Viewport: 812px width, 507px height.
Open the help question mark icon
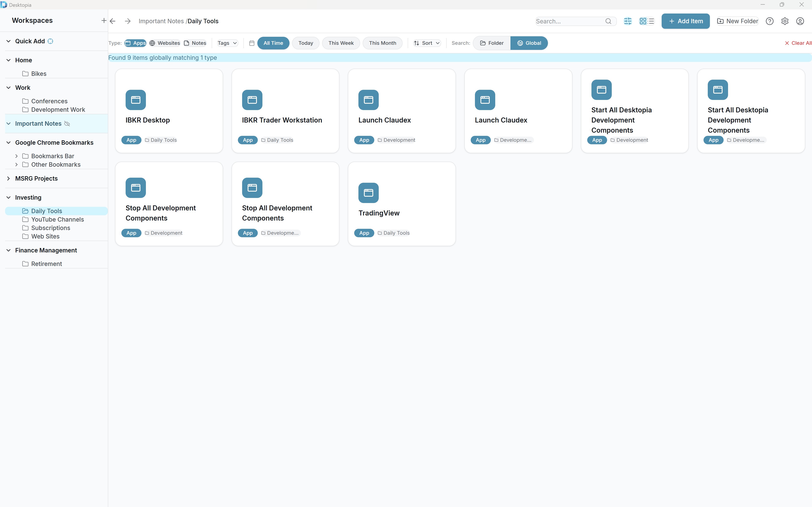coord(770,21)
